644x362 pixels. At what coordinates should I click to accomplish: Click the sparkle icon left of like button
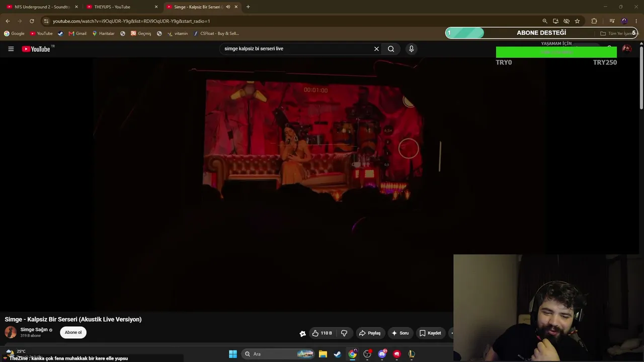click(302, 333)
